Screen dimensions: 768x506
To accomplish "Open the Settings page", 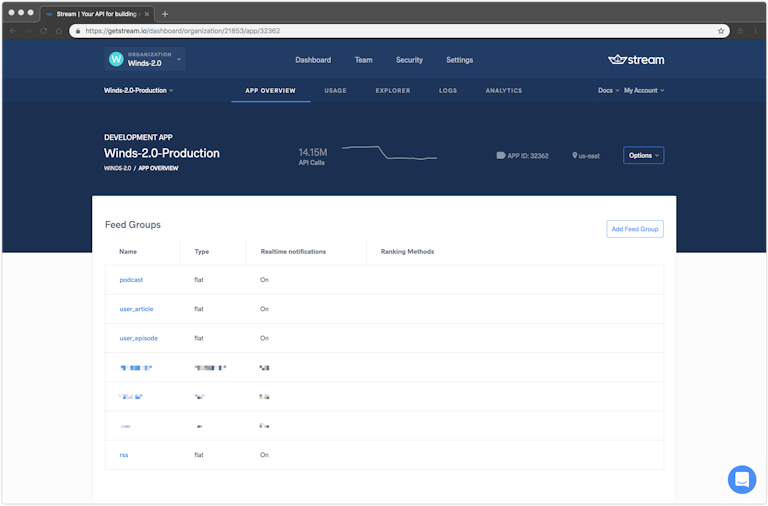I will coord(459,60).
